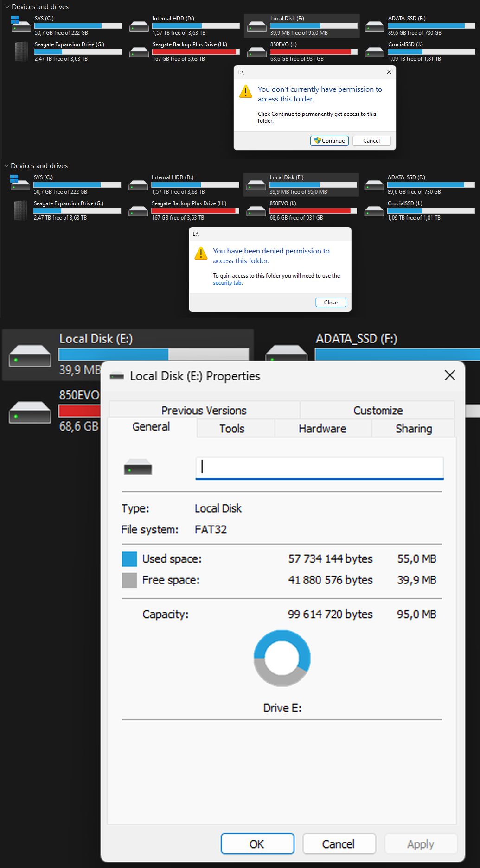Select Seagate Backup Plus Drive (H:) icon, uppermost list
The image size is (480, 868).
point(139,51)
